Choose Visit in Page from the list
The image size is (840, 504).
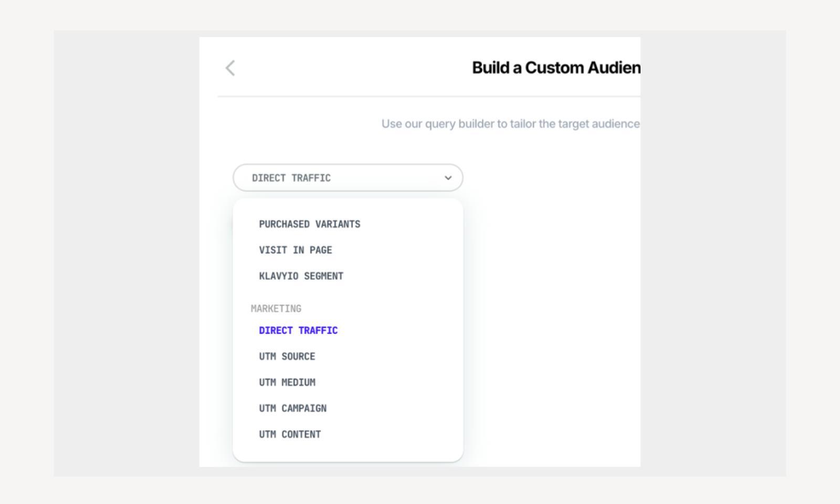(x=295, y=250)
